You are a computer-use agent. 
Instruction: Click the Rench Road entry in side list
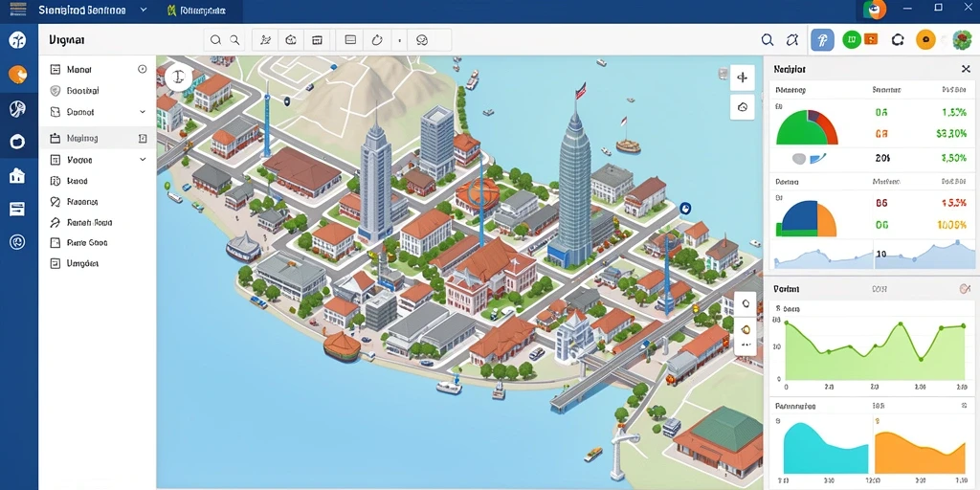tap(89, 222)
